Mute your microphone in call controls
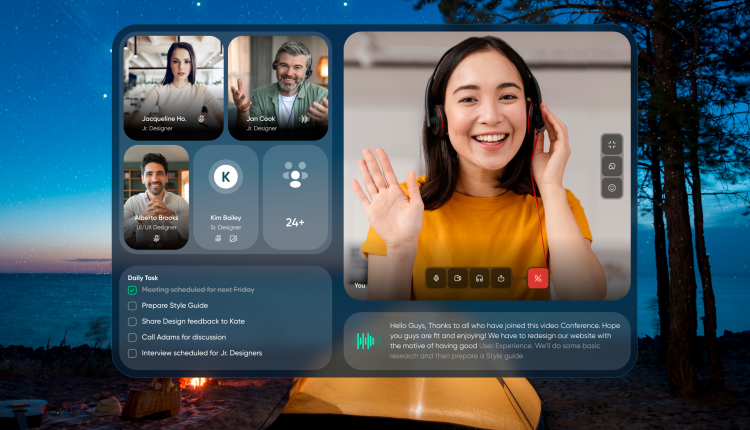The width and height of the screenshot is (750, 430). tap(436, 278)
